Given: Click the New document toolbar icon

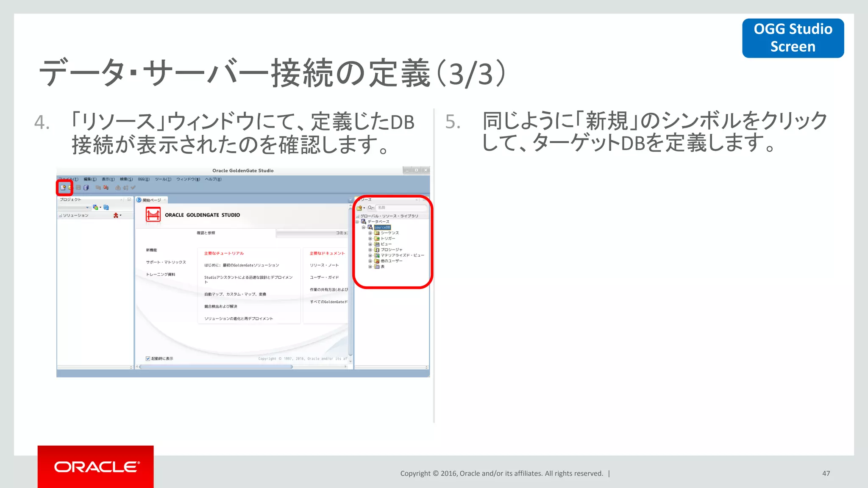Looking at the screenshot, I should (x=63, y=187).
